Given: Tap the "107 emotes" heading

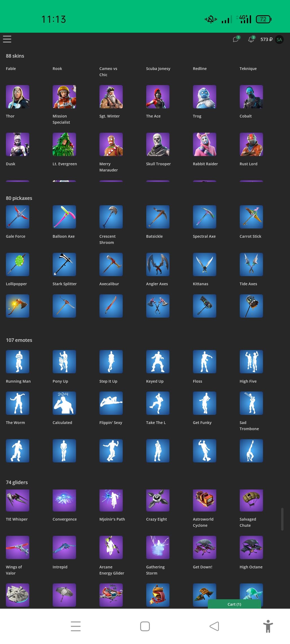Looking at the screenshot, I should click(x=19, y=340).
